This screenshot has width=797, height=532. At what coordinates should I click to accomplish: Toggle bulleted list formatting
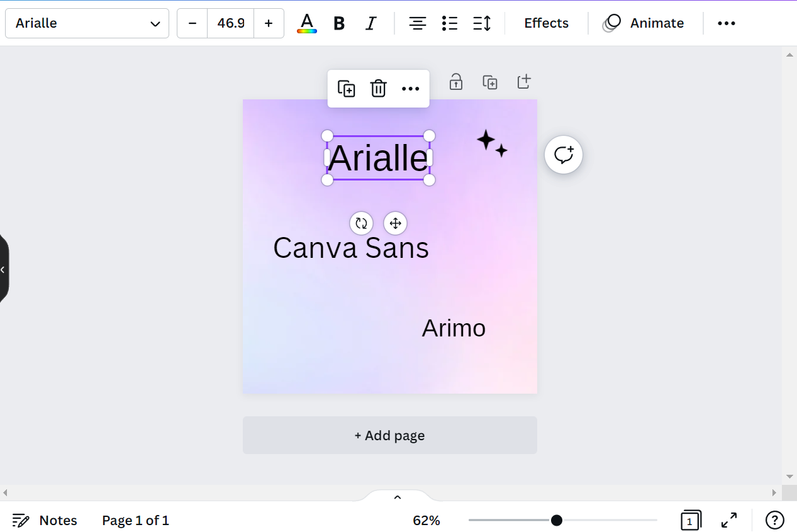(x=449, y=23)
